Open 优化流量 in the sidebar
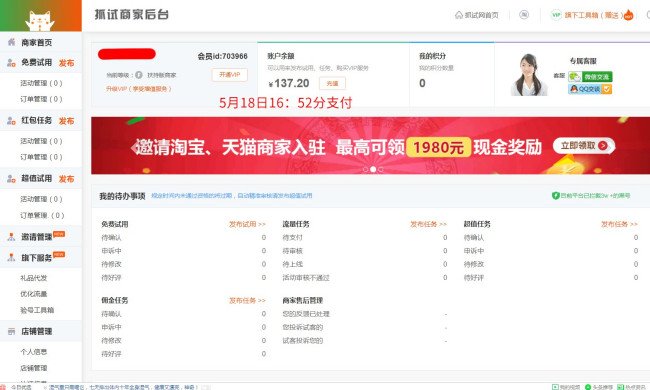Viewport: 650px width, 390px height. (34, 294)
